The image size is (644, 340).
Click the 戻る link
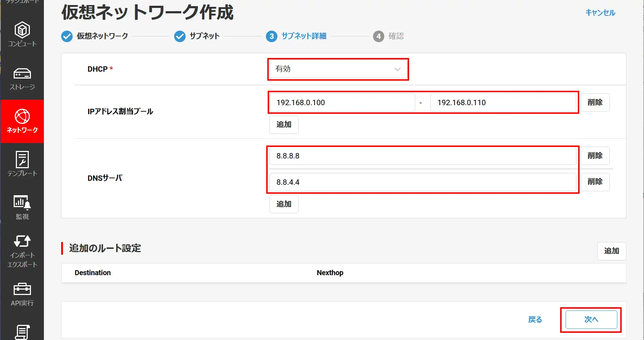[x=535, y=319]
